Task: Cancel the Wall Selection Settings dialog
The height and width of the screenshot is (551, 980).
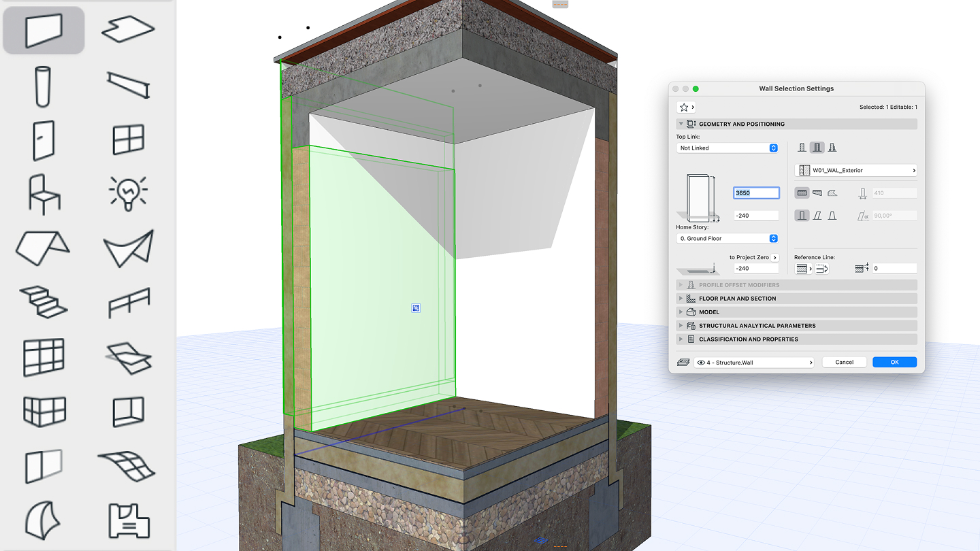Action: (844, 362)
